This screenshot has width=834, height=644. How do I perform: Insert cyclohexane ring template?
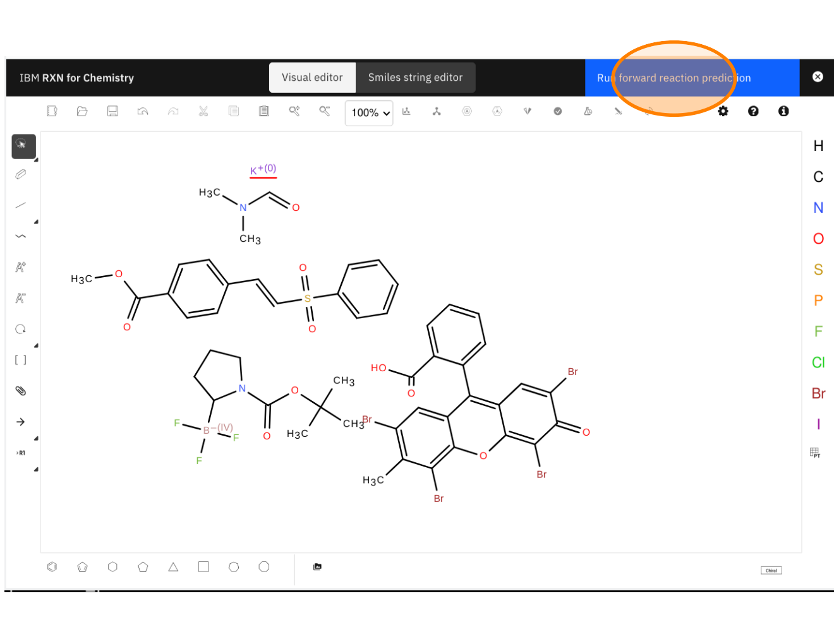(x=112, y=567)
